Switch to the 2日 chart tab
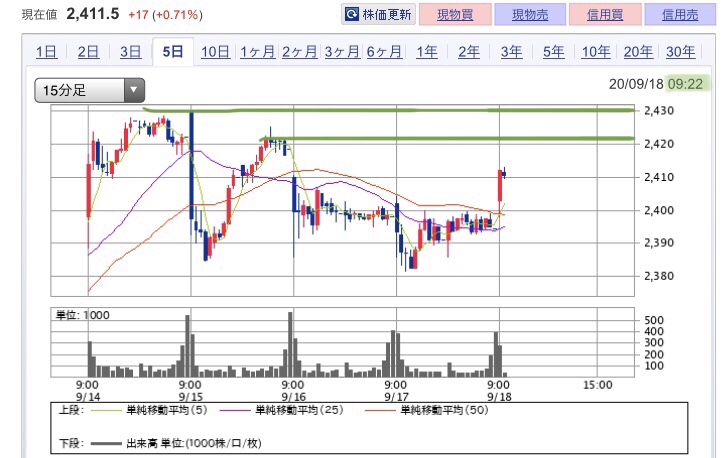Viewport: 722px width, 458px height. pyautogui.click(x=88, y=52)
